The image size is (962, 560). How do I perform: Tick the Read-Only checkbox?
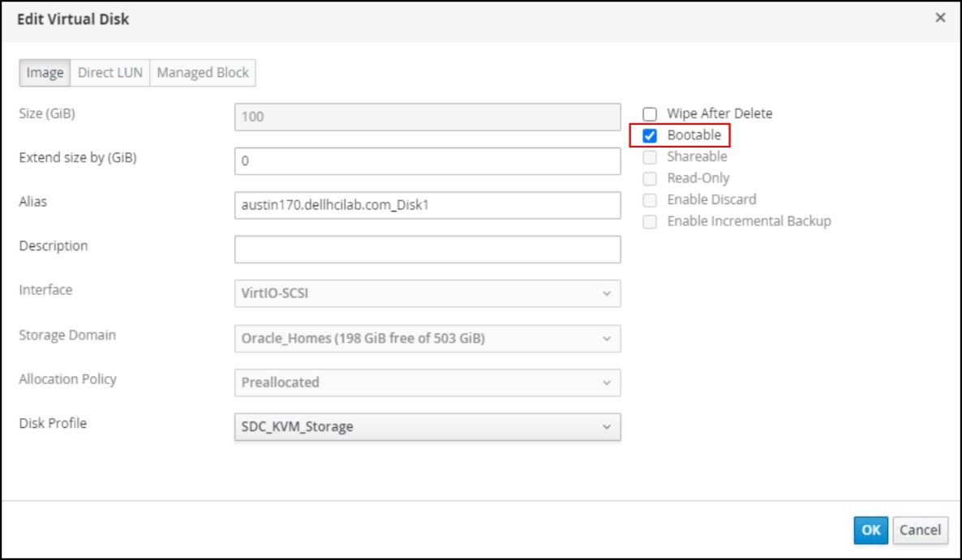(650, 178)
